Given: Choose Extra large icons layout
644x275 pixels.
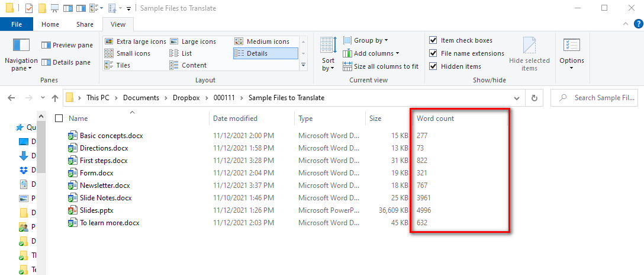Looking at the screenshot, I should pos(135,41).
